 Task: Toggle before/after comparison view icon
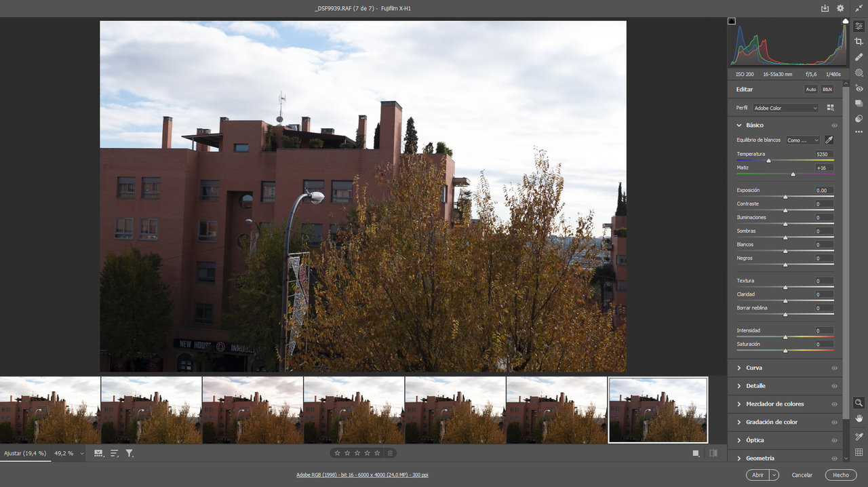click(x=713, y=453)
